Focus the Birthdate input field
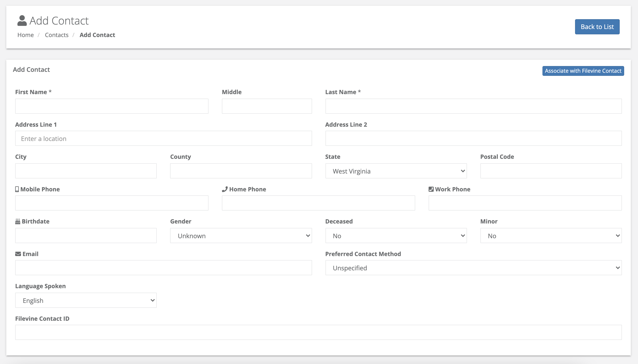The image size is (638, 364). pos(86,236)
